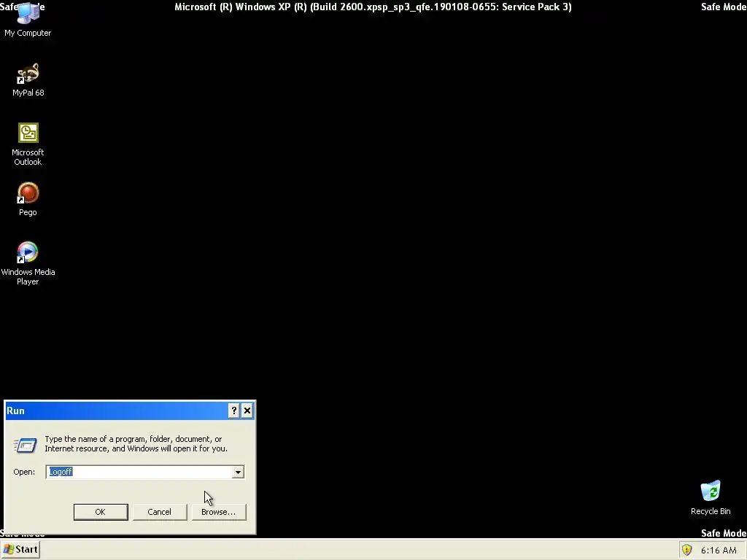747x560 pixels.
Task: Click OK to run the command
Action: 101,512
